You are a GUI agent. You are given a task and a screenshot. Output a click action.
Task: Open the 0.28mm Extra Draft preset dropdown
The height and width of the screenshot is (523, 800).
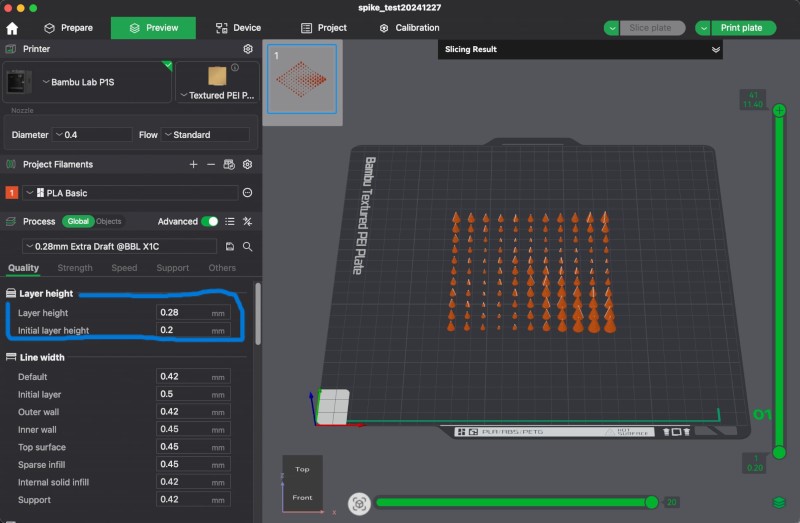(119, 246)
